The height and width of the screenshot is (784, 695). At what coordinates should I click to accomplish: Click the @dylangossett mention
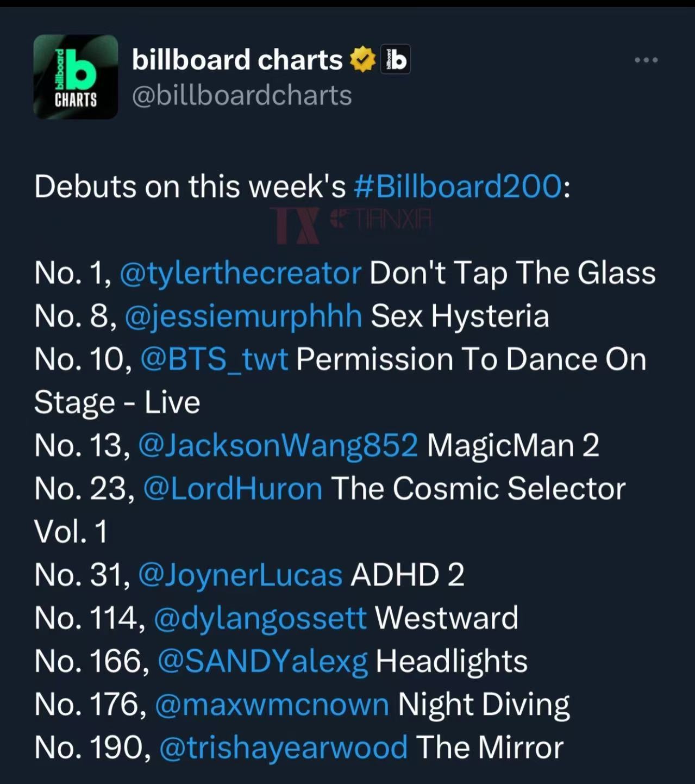(x=260, y=618)
